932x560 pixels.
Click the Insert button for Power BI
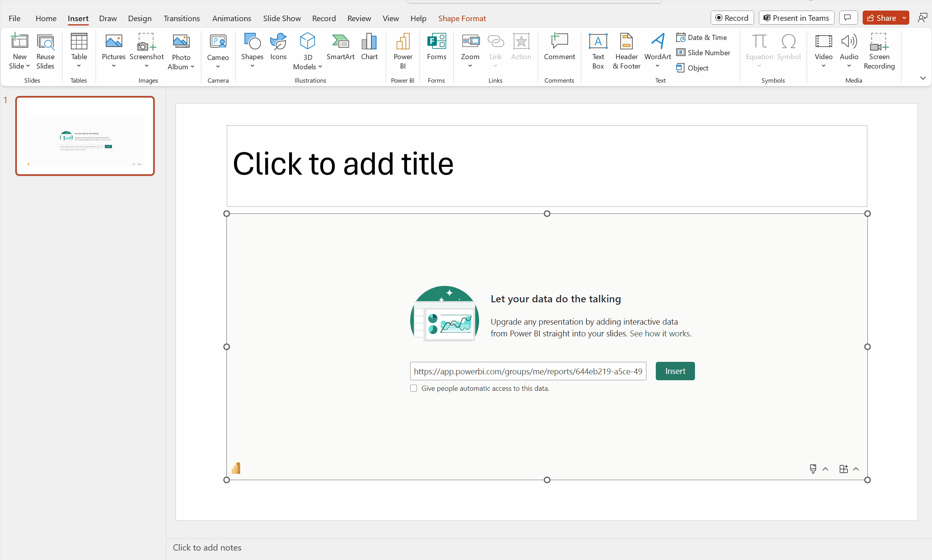[675, 371]
